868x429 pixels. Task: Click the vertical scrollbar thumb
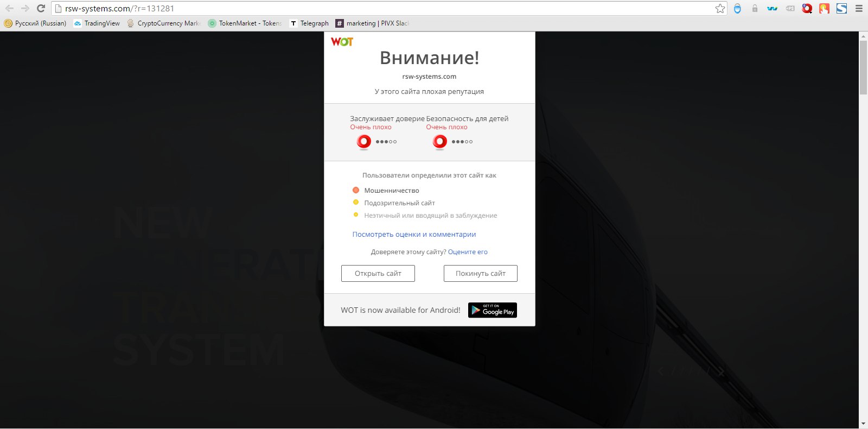click(x=863, y=67)
